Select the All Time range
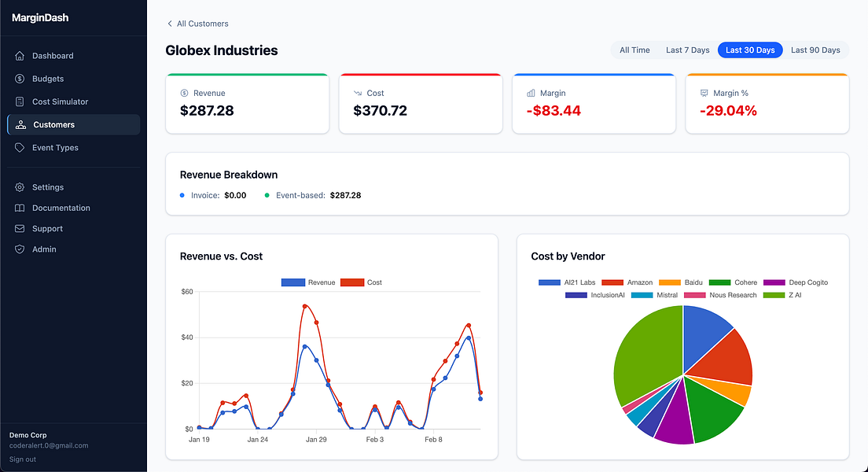The height and width of the screenshot is (472, 868). point(634,50)
